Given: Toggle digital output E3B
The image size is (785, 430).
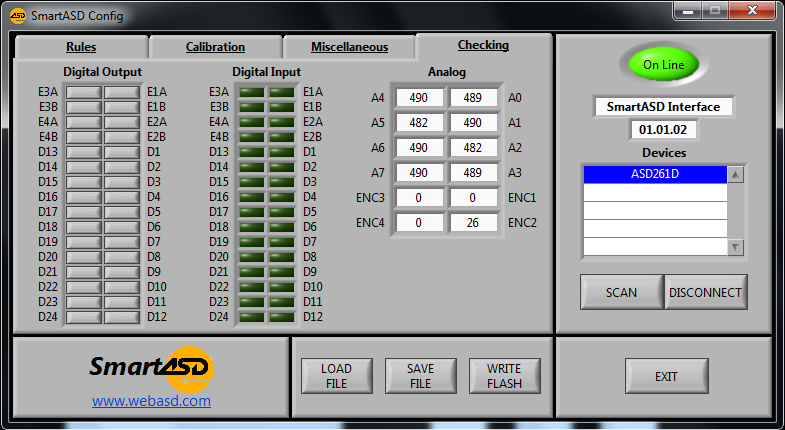Looking at the screenshot, I should click(84, 107).
